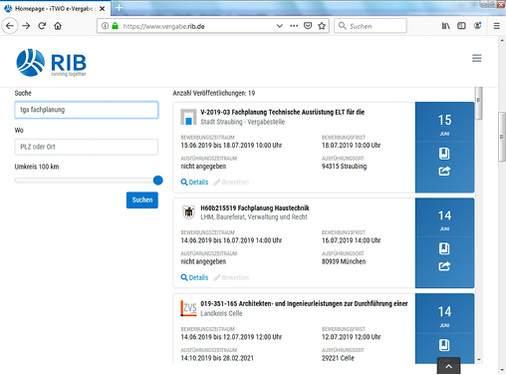The width and height of the screenshot is (506, 375).
Task: Select text '94315 Straubing'
Action: tap(344, 166)
